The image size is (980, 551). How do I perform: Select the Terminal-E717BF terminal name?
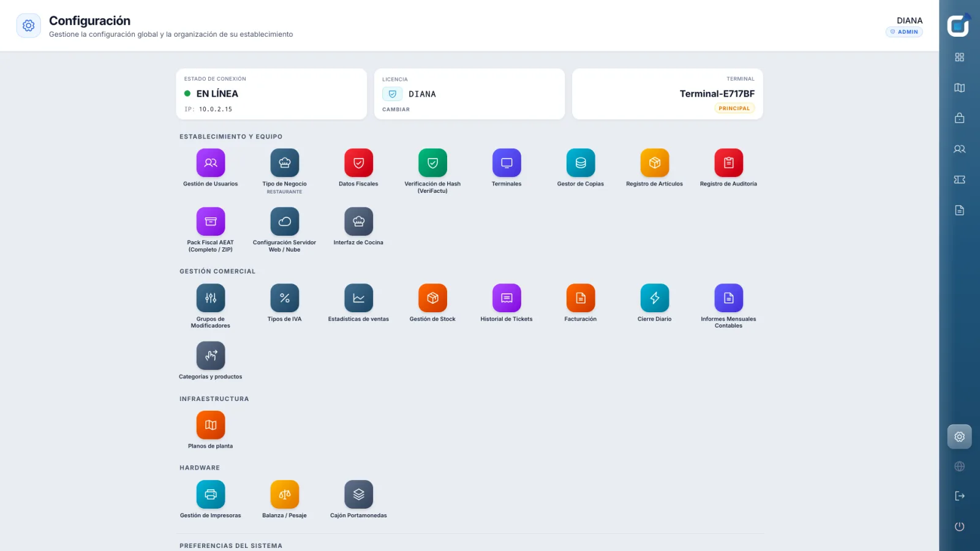click(x=717, y=94)
